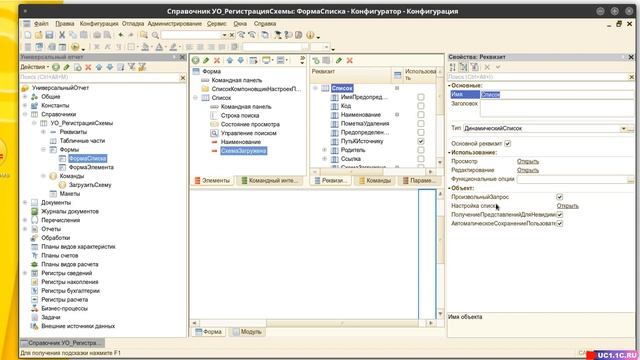Click Move up arrow in form elements panel
Viewport: 640px width, 360px height.
pos(230,60)
